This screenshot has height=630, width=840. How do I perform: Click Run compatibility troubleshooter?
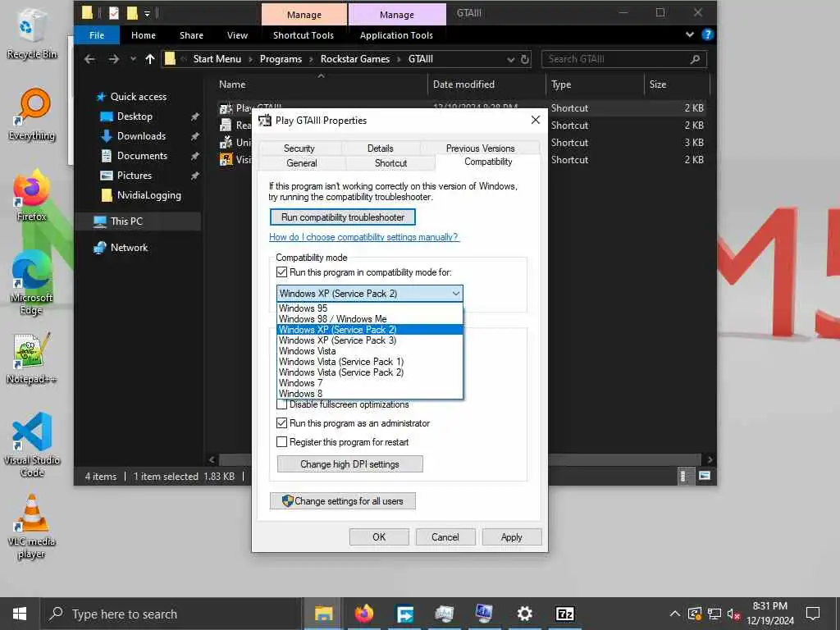342,217
